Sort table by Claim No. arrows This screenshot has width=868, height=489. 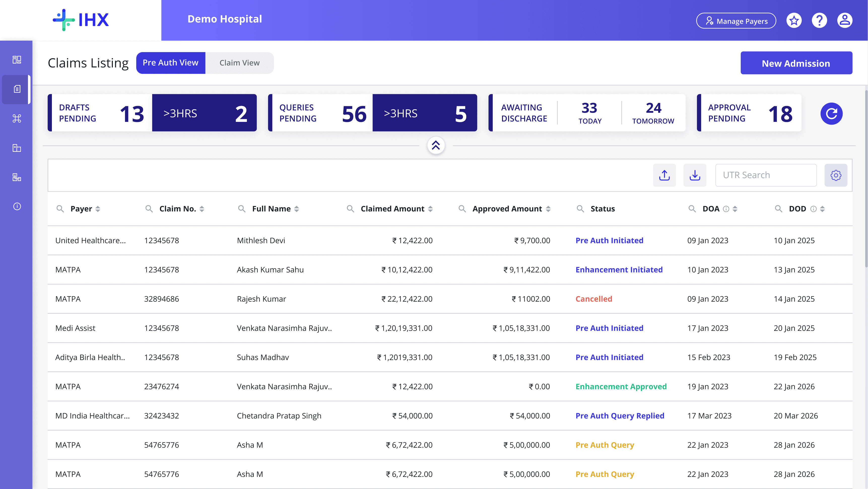coord(202,209)
